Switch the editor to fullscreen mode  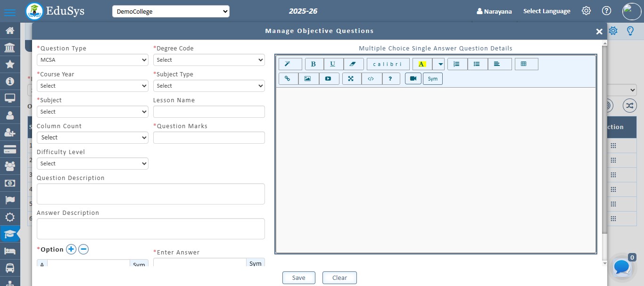pos(351,79)
